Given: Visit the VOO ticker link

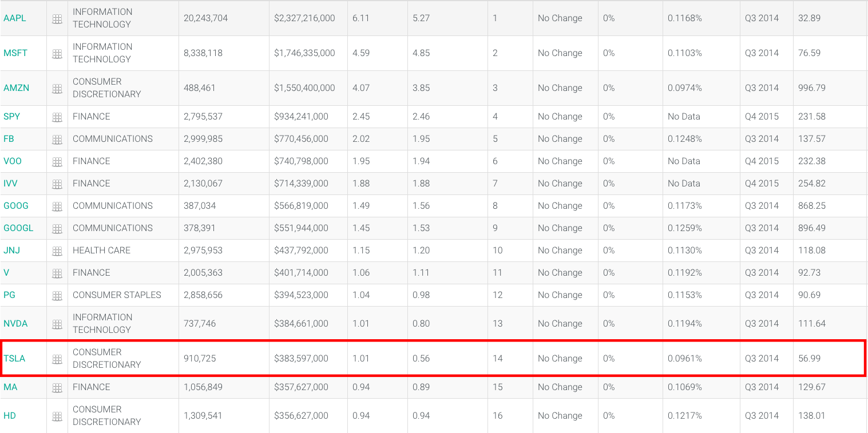Looking at the screenshot, I should (13, 161).
